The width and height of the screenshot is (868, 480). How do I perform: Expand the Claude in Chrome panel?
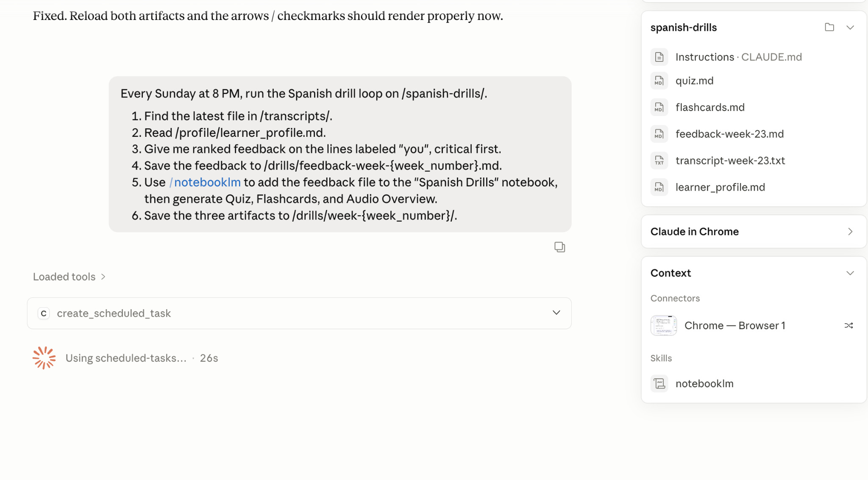click(x=754, y=231)
